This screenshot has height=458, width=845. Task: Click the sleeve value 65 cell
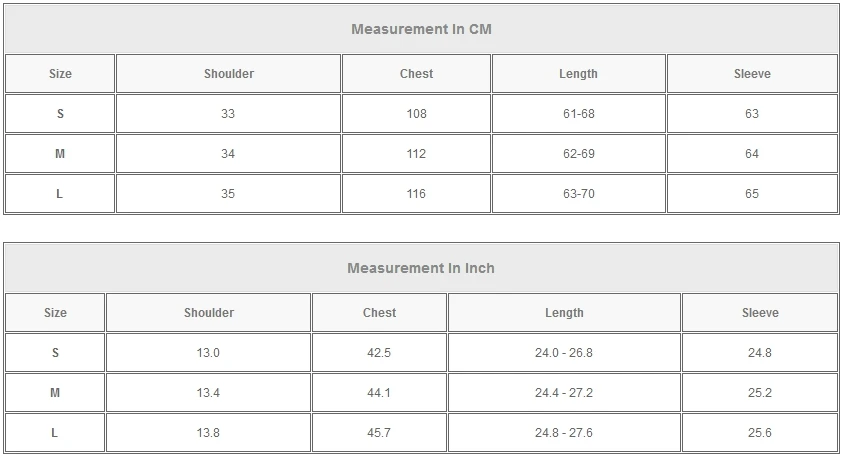point(752,194)
